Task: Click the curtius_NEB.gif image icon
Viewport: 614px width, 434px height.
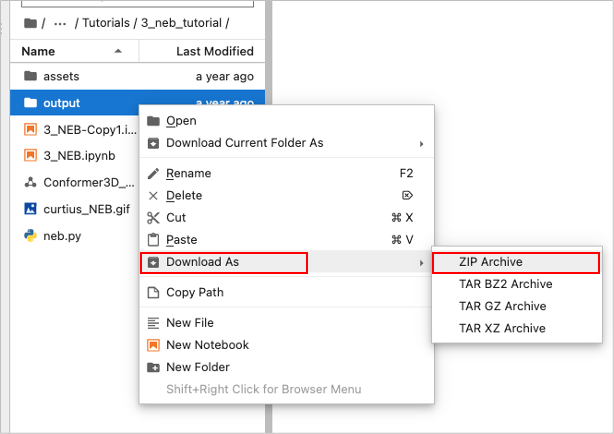Action: click(x=30, y=209)
